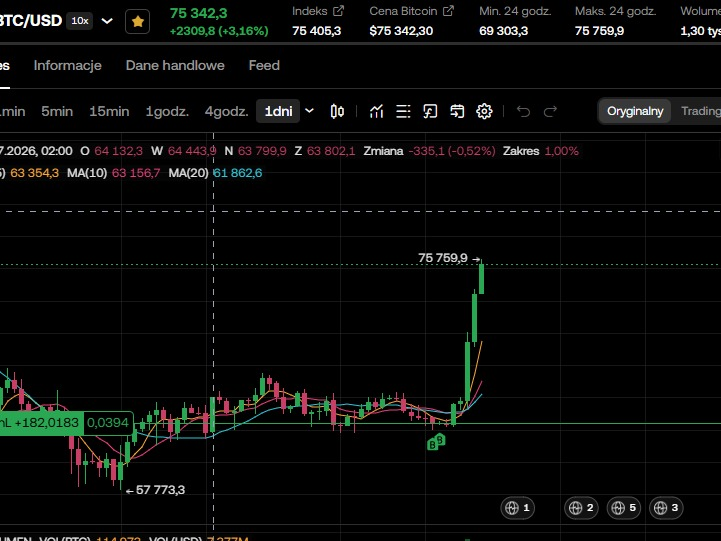Select the 5min timeframe
This screenshot has width=721, height=541.
pyautogui.click(x=57, y=111)
